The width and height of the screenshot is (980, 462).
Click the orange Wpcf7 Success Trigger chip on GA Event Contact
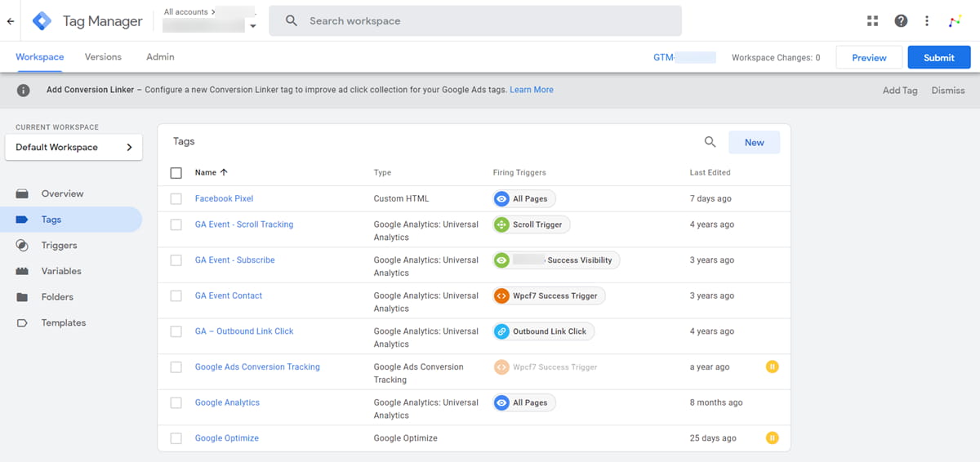550,295
